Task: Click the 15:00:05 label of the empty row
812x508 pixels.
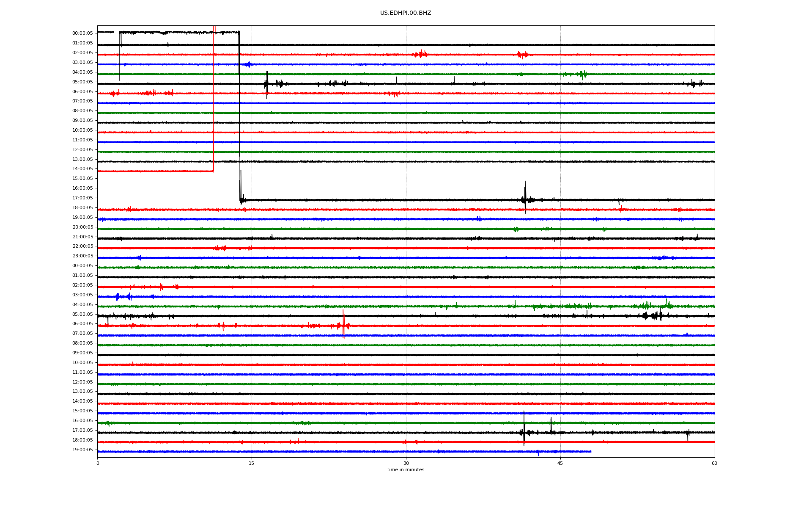Action: [x=82, y=178]
